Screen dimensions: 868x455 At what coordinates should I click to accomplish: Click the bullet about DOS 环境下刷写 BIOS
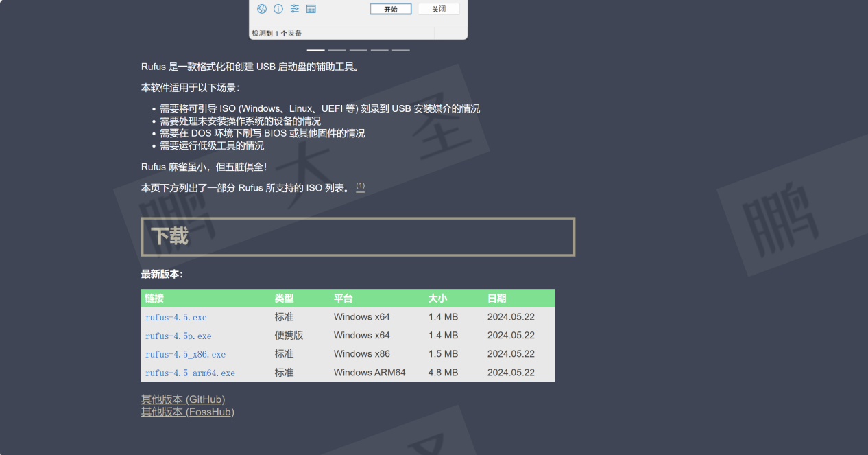point(263,134)
